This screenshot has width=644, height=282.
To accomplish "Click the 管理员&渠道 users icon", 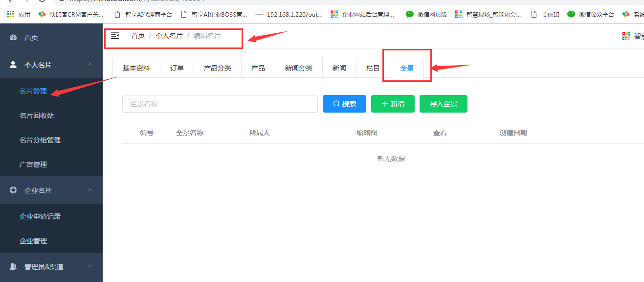I will 13,266.
